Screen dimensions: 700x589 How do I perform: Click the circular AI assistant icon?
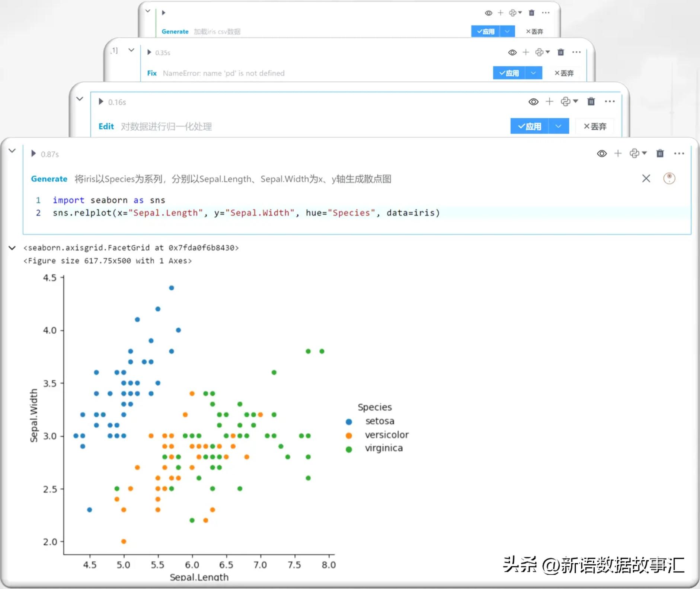tap(669, 178)
